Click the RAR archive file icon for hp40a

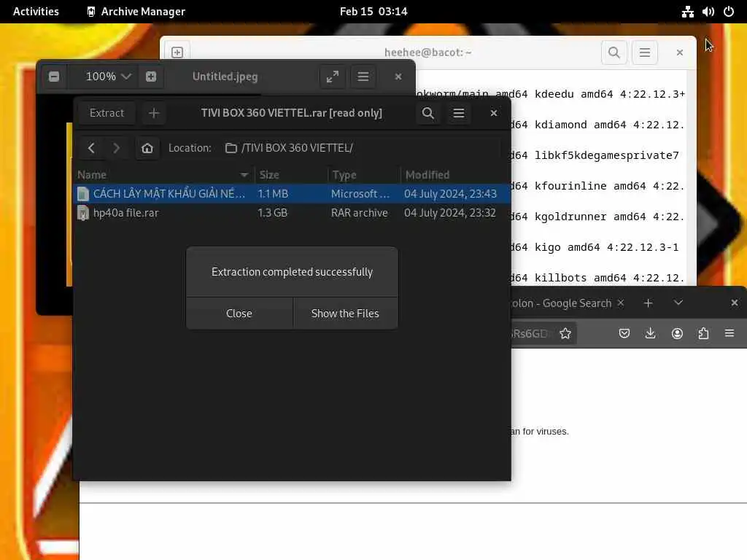pos(83,213)
